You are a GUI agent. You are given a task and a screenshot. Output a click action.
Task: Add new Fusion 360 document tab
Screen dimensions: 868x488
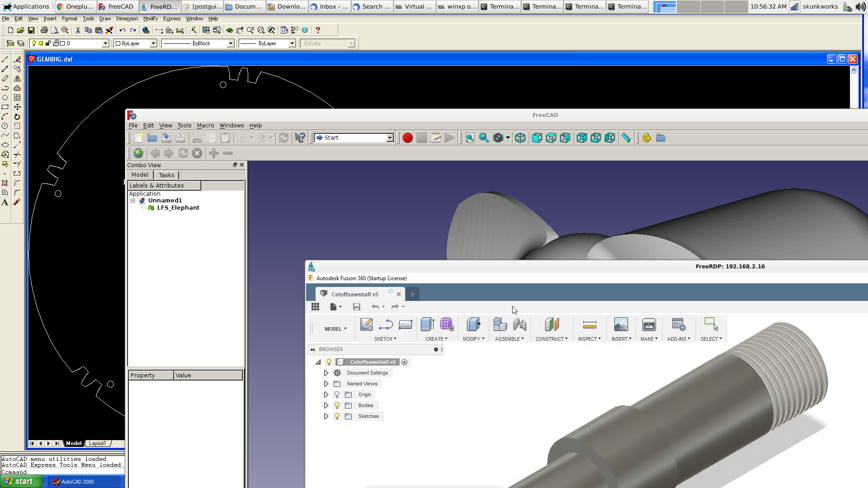(412, 294)
